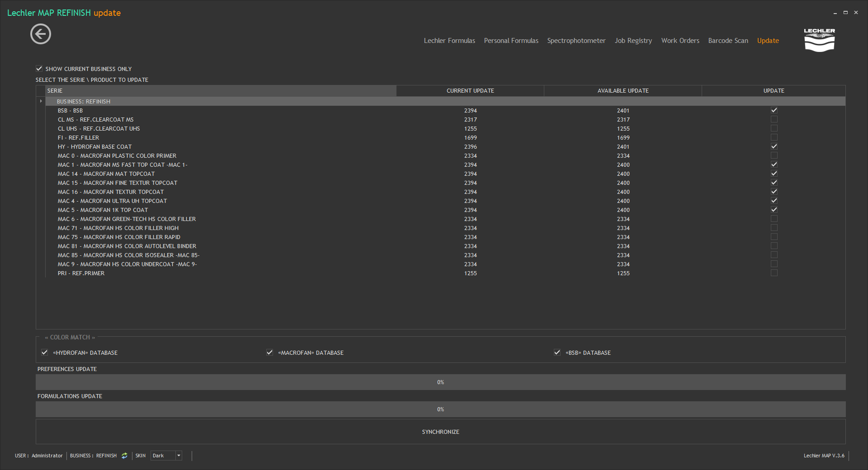Viewport: 868px width, 470px height.
Task: Toggle the «HYDROFAN» DATABASE checkbox
Action: point(44,352)
